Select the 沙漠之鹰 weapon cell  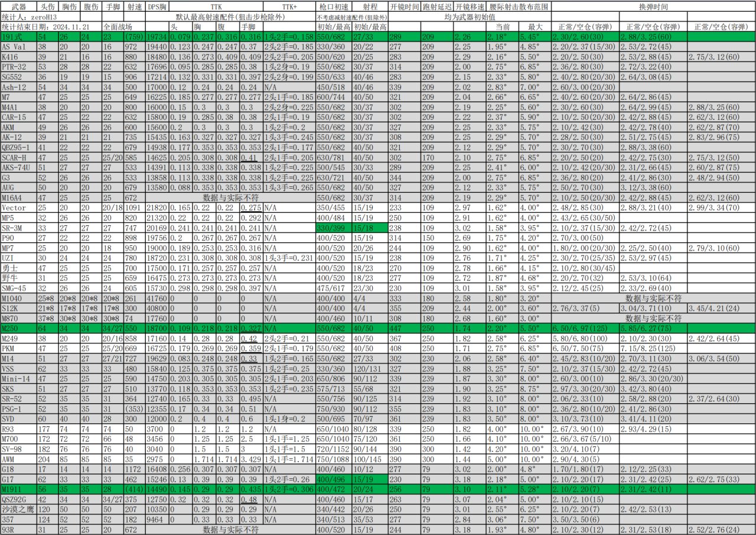click(x=18, y=509)
